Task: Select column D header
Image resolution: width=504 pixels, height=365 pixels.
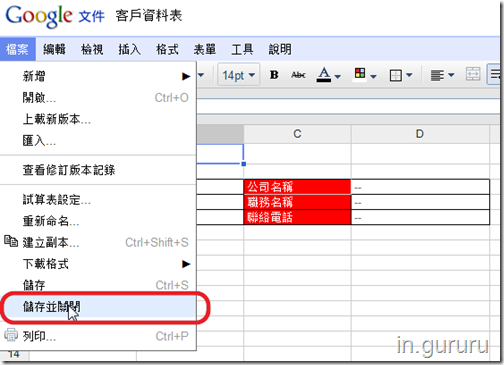Action: pyautogui.click(x=420, y=134)
